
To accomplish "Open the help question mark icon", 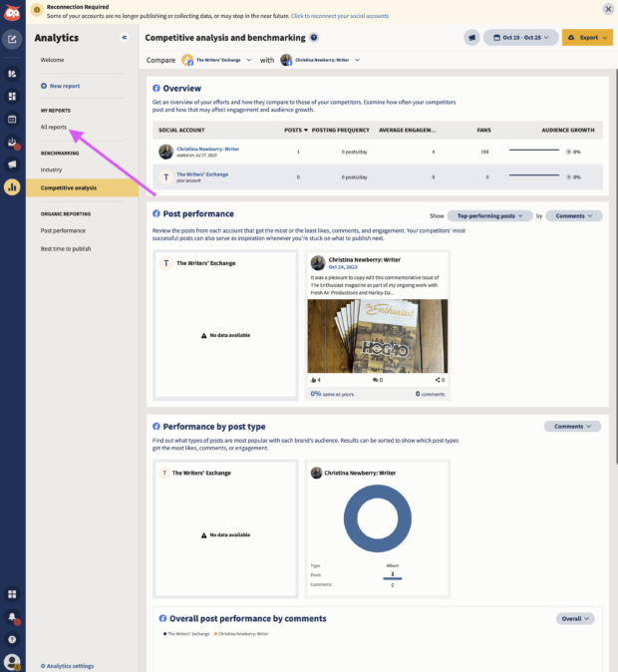I will (x=12, y=639).
